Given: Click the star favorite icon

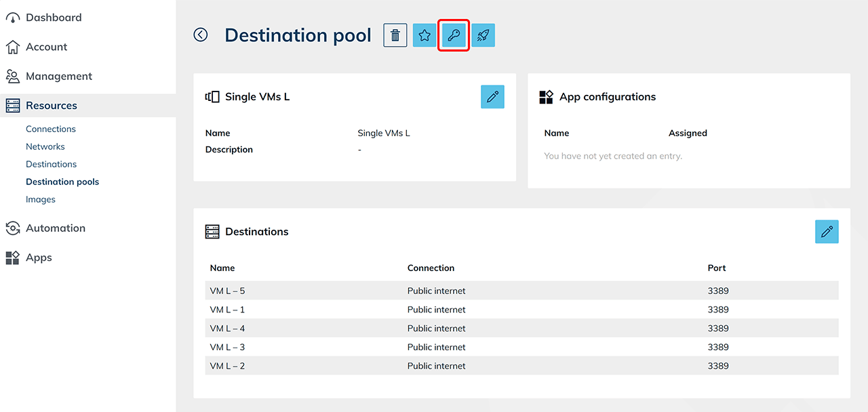Looking at the screenshot, I should [425, 35].
